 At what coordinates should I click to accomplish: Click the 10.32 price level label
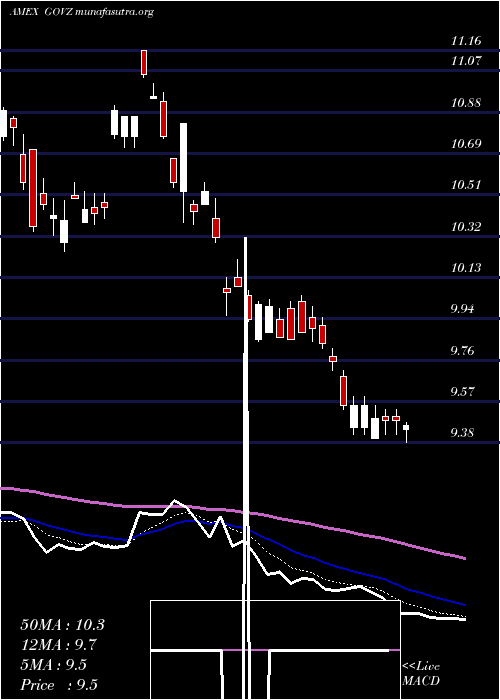coord(466,227)
